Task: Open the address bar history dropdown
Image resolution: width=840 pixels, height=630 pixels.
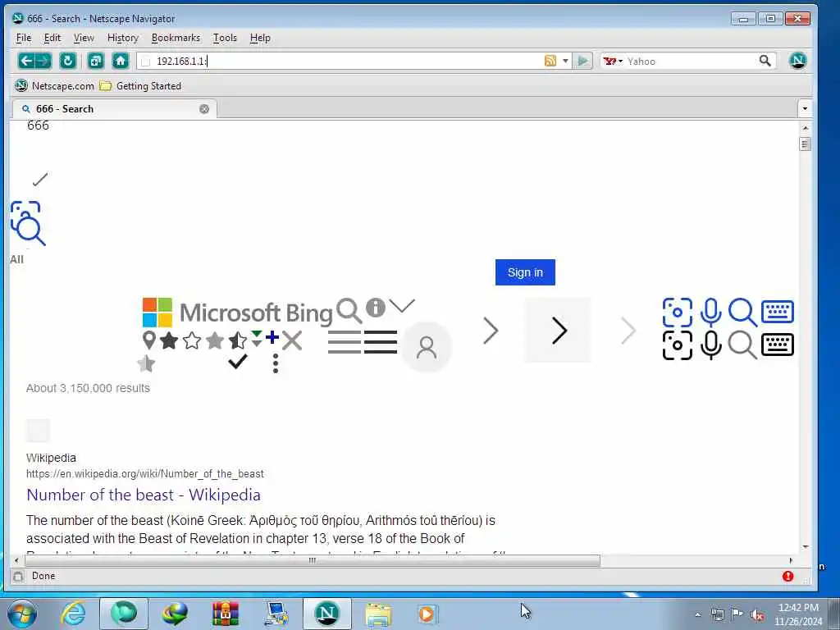Action: tap(565, 61)
